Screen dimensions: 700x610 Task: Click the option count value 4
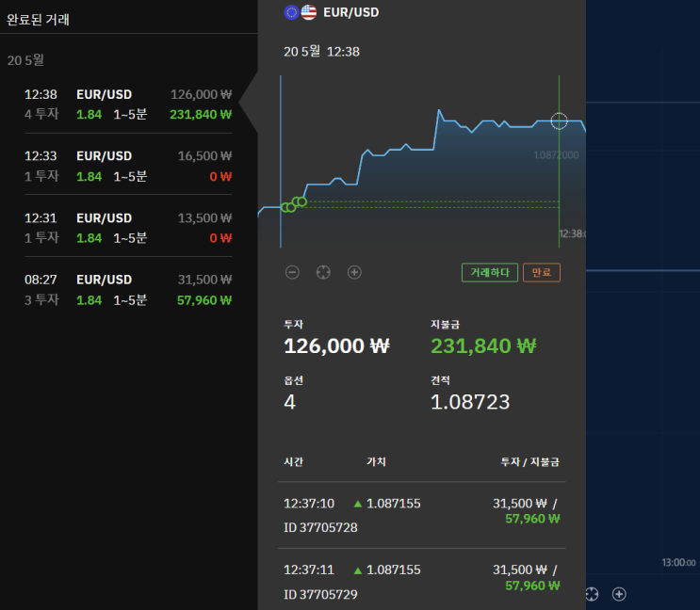(x=290, y=402)
